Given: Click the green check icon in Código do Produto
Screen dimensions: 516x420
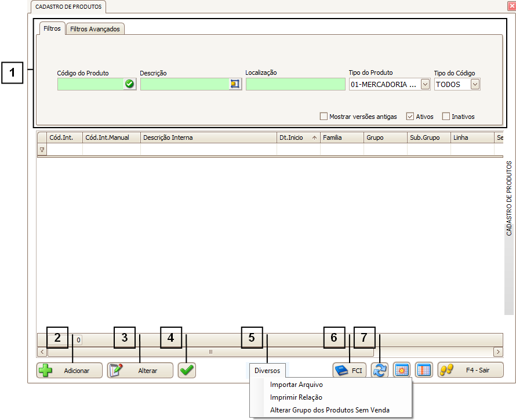Looking at the screenshot, I should point(129,84).
